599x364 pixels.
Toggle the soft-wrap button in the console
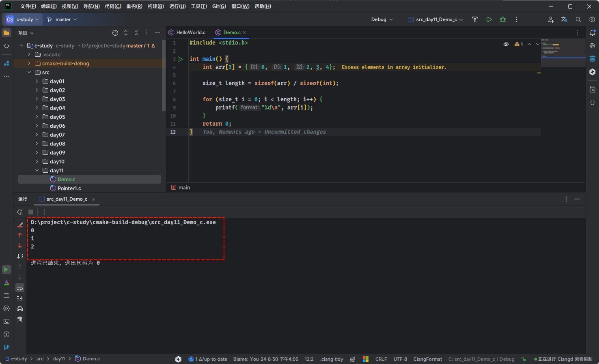click(x=20, y=288)
